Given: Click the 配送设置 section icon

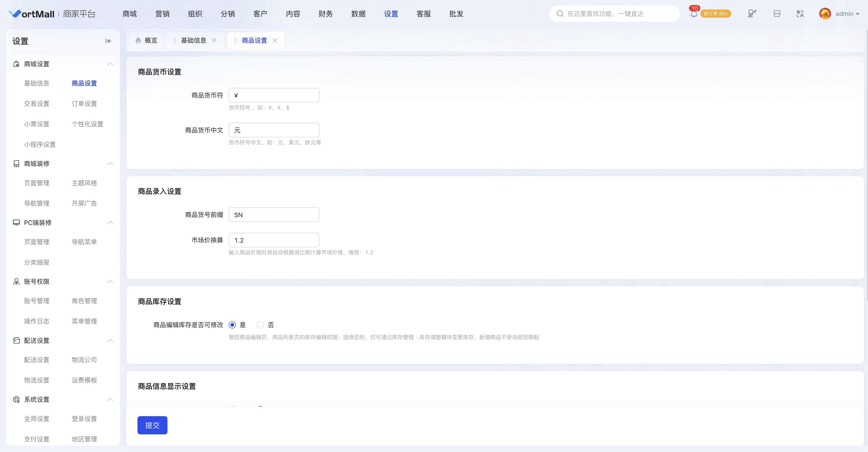Looking at the screenshot, I should pos(16,340).
